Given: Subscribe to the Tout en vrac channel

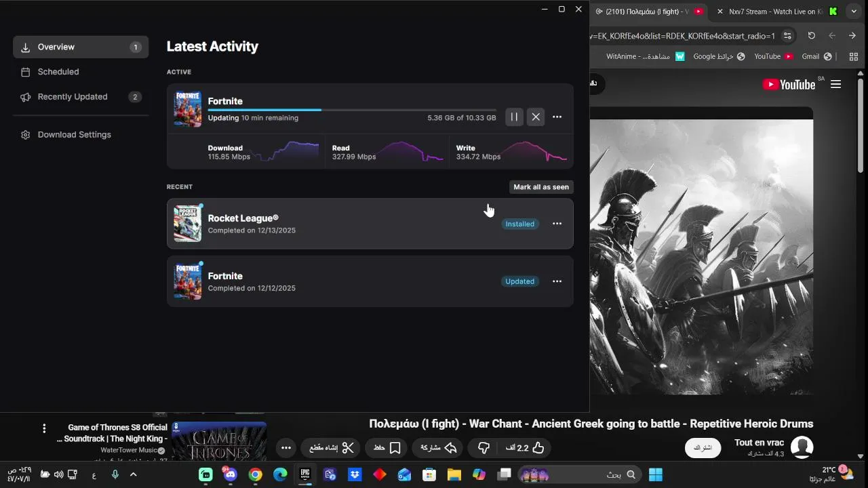Looking at the screenshot, I should click(703, 448).
